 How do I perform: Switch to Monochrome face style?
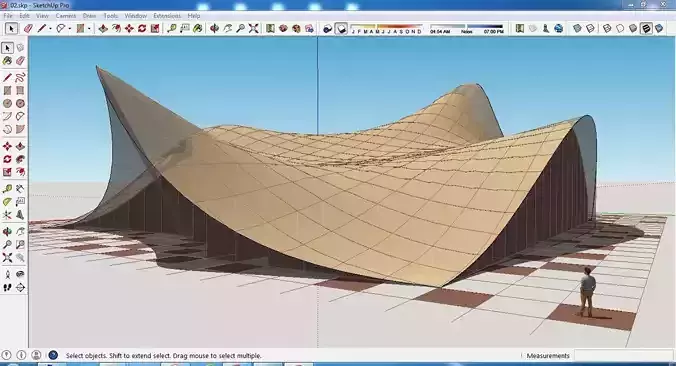(x=659, y=28)
